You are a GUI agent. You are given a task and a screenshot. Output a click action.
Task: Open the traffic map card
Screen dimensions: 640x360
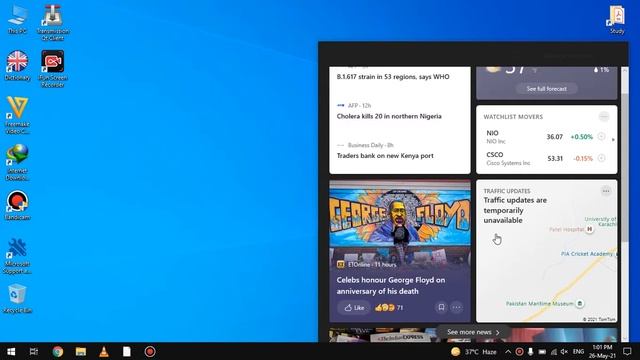click(x=547, y=251)
